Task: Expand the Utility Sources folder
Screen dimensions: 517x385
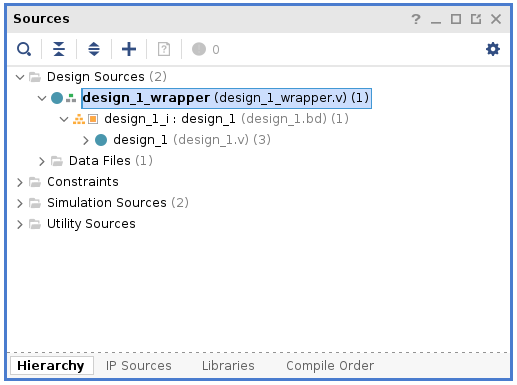Action: click(x=20, y=224)
